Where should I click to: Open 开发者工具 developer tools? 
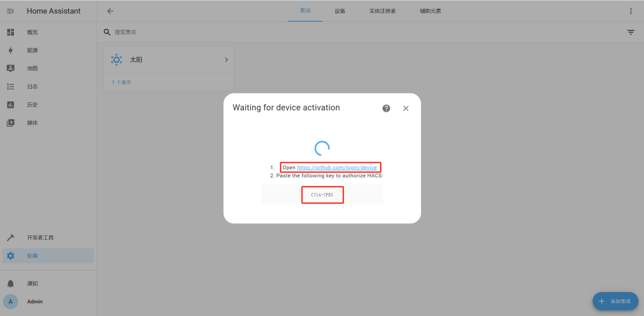40,238
